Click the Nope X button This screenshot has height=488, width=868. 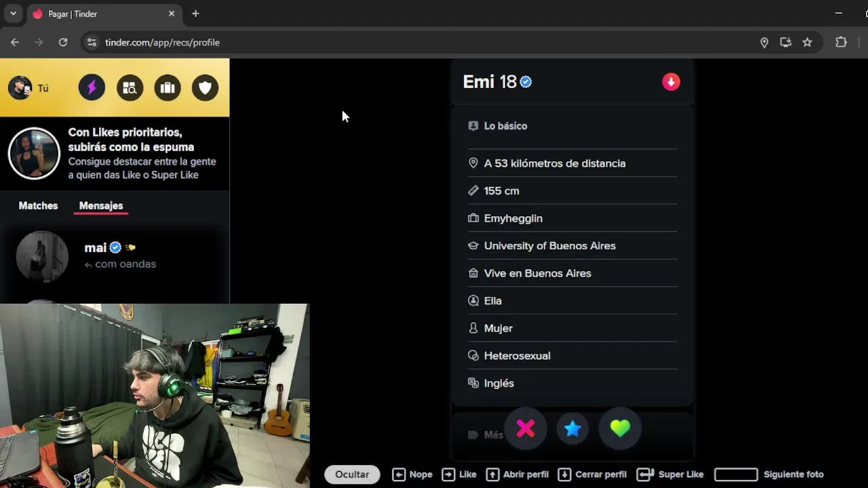[526, 428]
